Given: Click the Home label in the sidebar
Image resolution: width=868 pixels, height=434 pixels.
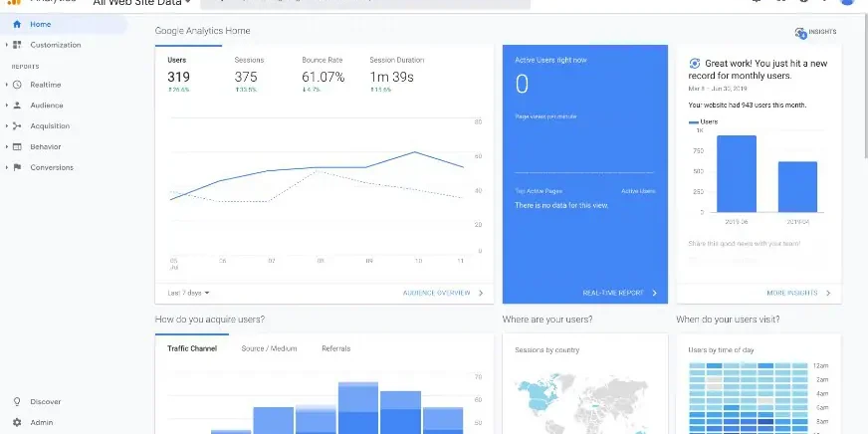Looking at the screenshot, I should [x=41, y=24].
